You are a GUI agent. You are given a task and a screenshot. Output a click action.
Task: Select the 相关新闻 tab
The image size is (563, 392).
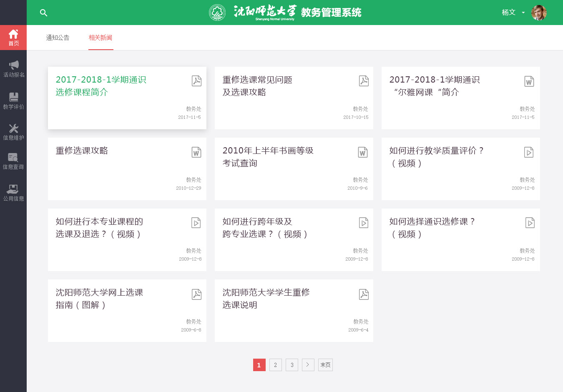[x=101, y=38]
